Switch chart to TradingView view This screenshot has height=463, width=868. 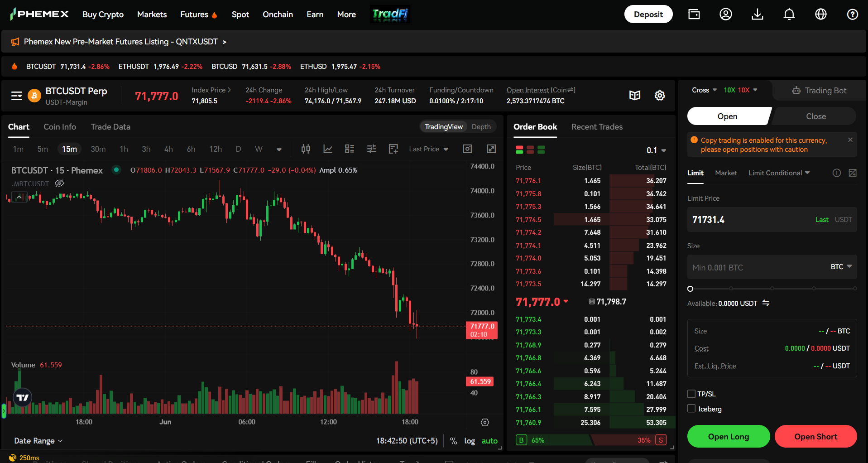point(443,127)
